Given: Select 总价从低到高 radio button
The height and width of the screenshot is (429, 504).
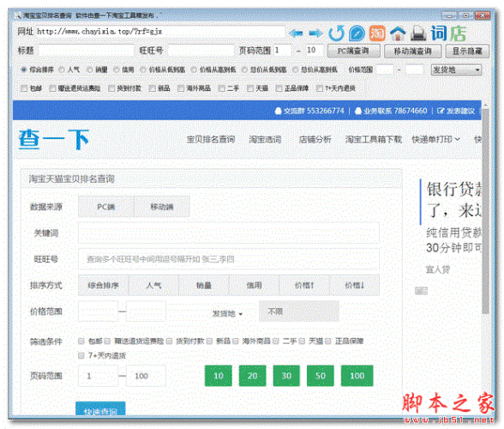Looking at the screenshot, I should [244, 69].
